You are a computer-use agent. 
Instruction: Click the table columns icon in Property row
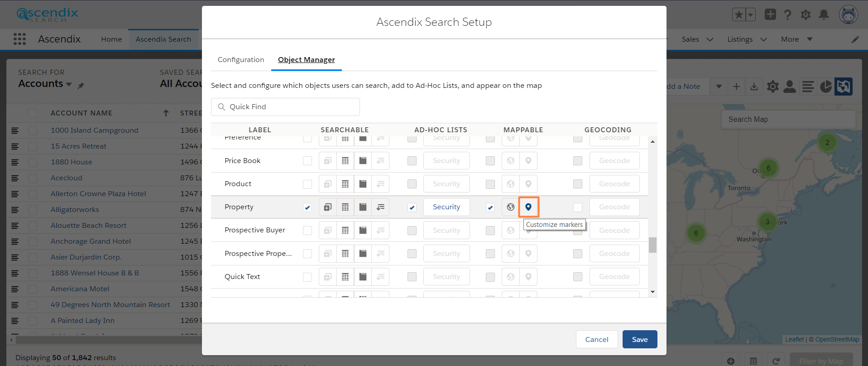click(345, 207)
